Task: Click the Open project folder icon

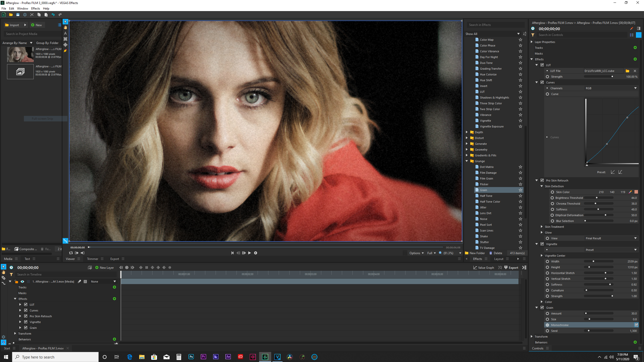Action: coord(11,15)
